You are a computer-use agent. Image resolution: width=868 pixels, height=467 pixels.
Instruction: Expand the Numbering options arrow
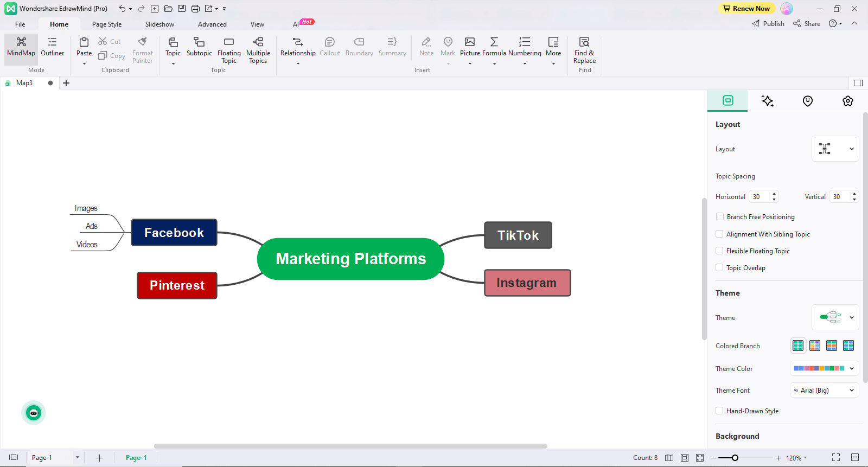pyautogui.click(x=525, y=64)
